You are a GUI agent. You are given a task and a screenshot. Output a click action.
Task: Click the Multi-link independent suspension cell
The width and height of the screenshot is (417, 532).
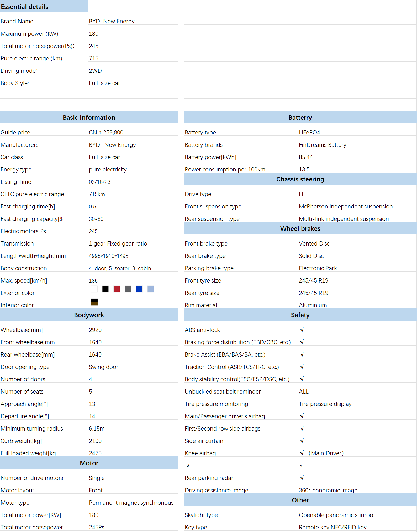[x=344, y=219]
